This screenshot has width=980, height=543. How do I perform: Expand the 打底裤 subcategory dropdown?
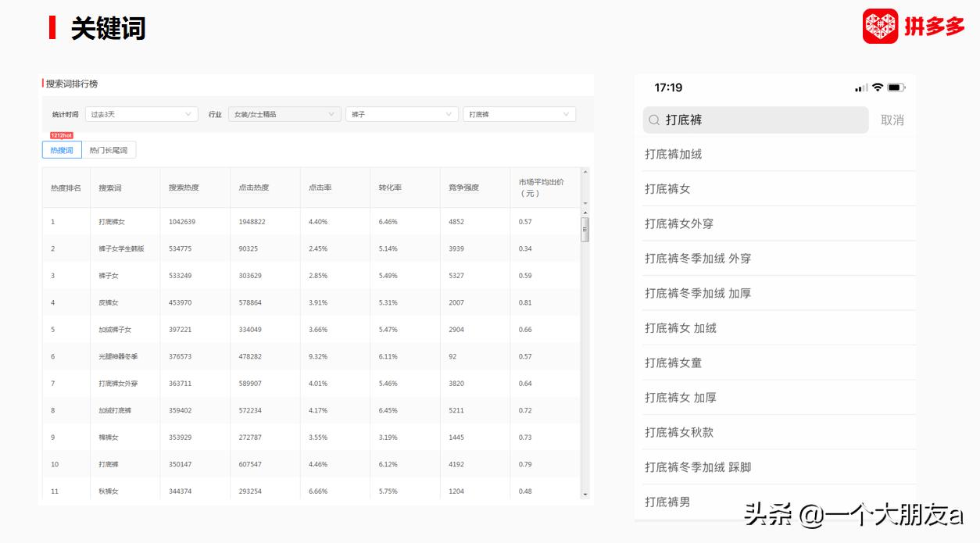point(519,114)
